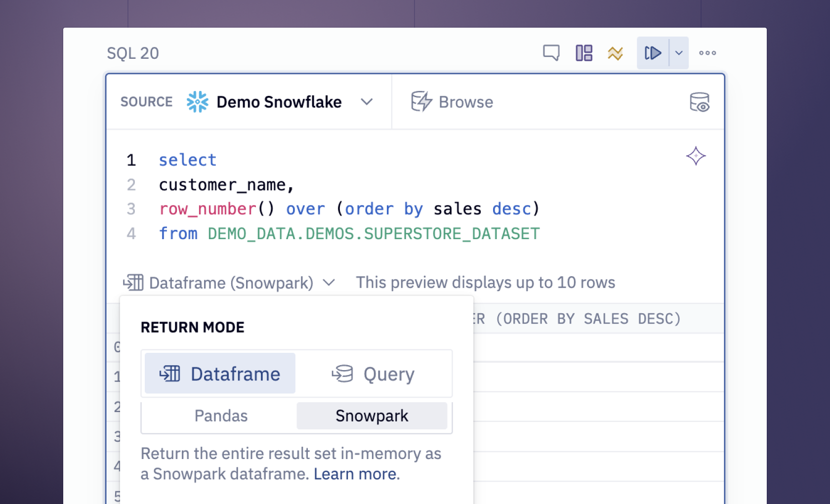Screen dimensions: 830x504
Task: Choose the Snowpark dataframe option
Action: tap(372, 416)
